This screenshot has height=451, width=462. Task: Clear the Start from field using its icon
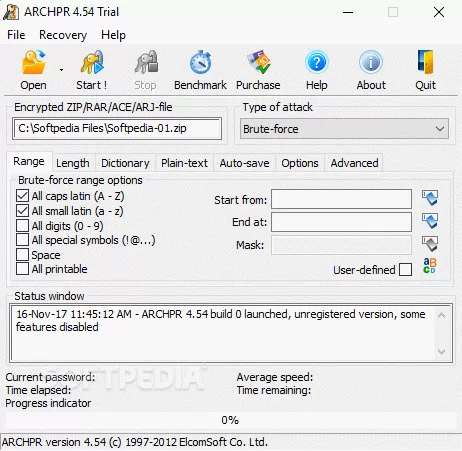pos(430,198)
